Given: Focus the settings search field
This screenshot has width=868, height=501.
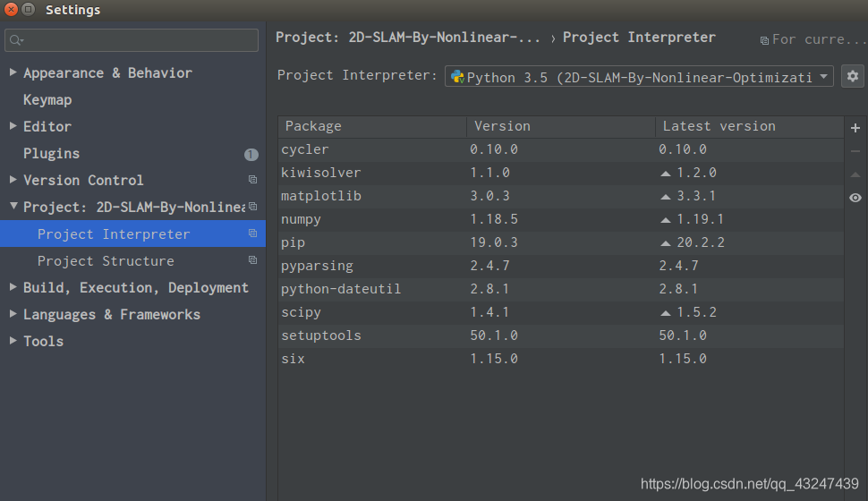Looking at the screenshot, I should coord(132,40).
